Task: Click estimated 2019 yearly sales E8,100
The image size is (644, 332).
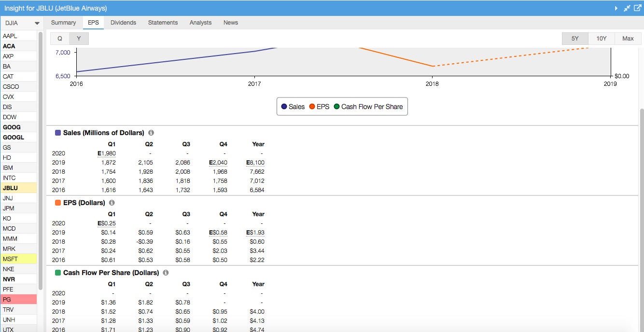Action: [255, 163]
